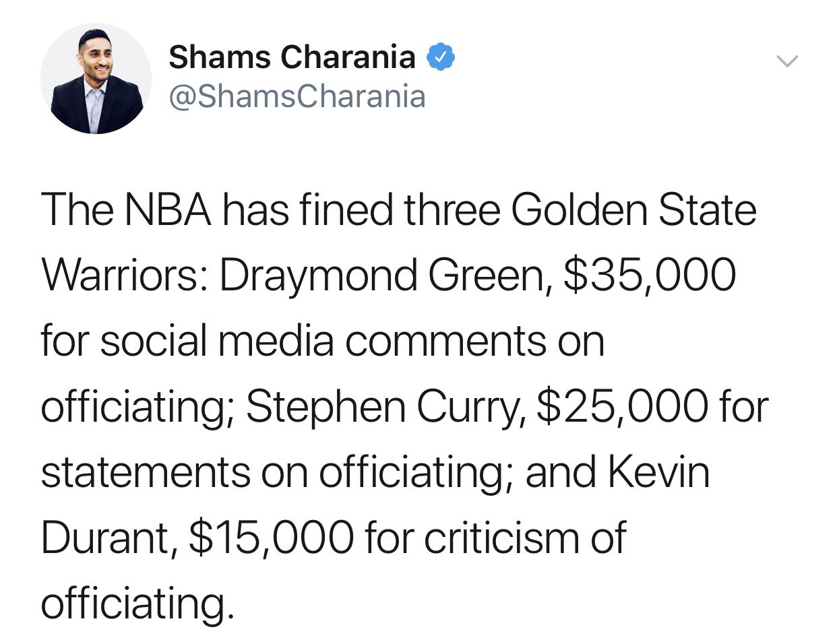Click the phrase social media in tweet

tap(217, 341)
